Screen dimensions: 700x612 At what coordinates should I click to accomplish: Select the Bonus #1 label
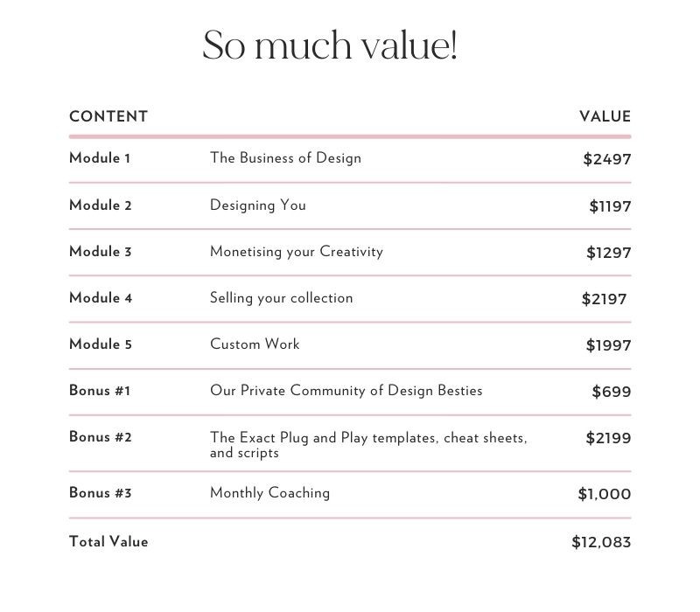(x=100, y=391)
